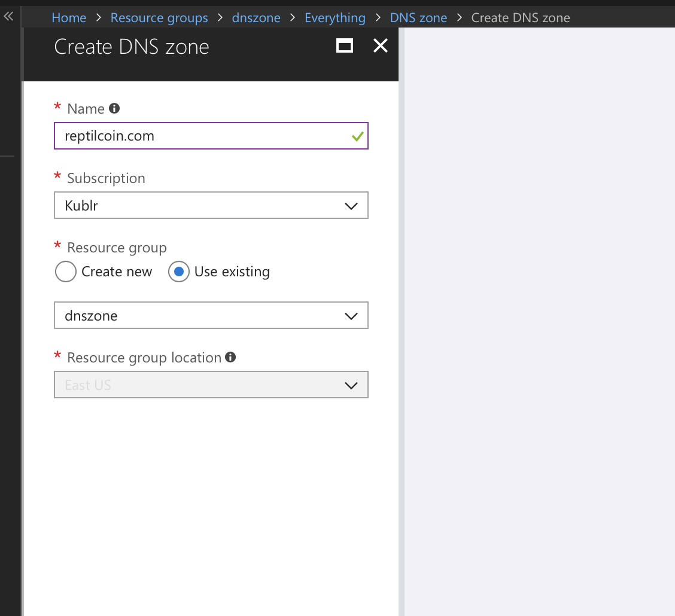Screen dimensions: 675x616
Task: Click the green validation checkmark in the Name field
Action: pyautogui.click(x=357, y=137)
